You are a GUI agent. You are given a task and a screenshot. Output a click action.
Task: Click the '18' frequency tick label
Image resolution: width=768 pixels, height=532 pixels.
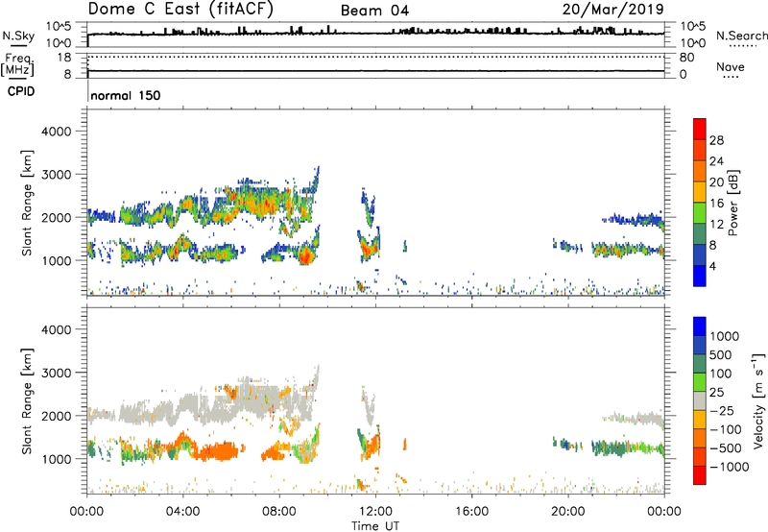64,58
